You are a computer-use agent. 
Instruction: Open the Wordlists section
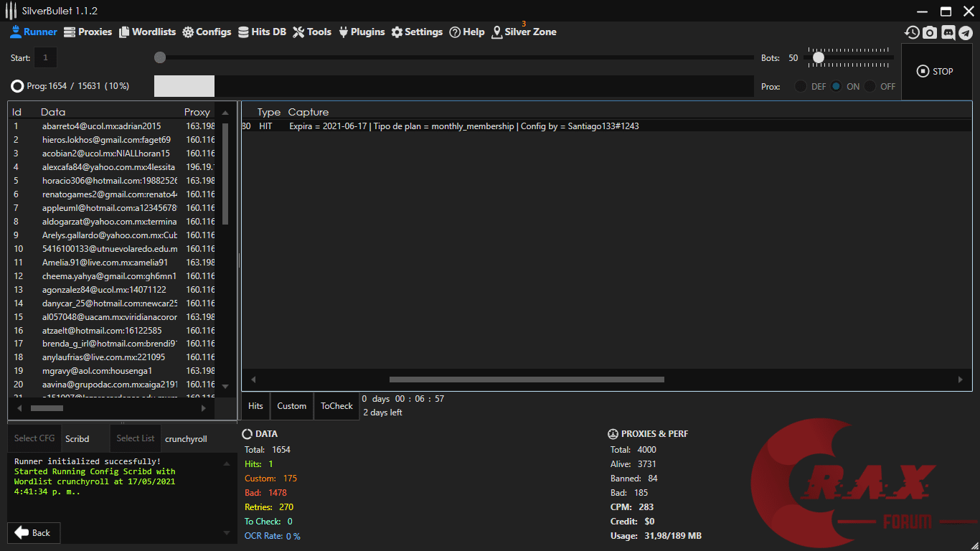coord(147,32)
